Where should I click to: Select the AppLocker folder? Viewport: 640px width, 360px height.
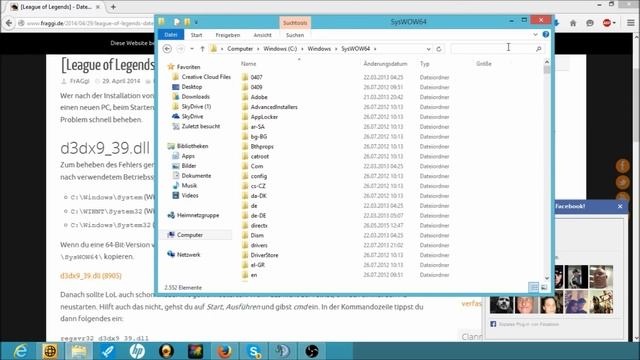(264, 117)
